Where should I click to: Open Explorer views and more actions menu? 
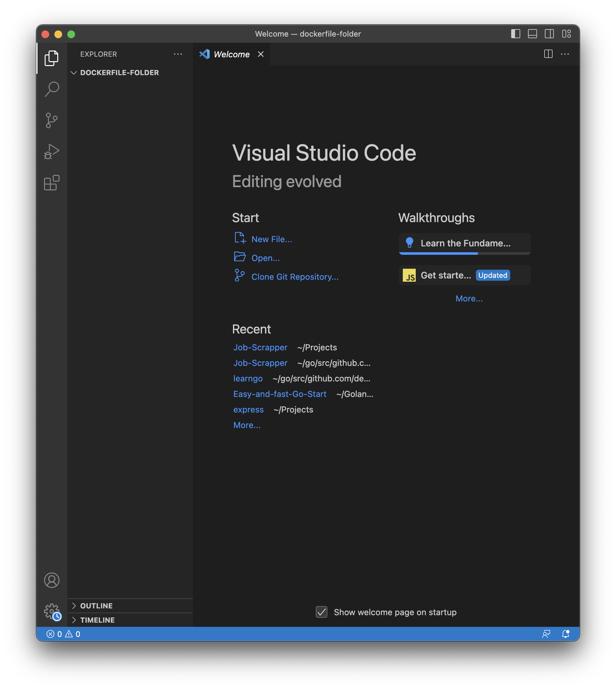coord(178,54)
